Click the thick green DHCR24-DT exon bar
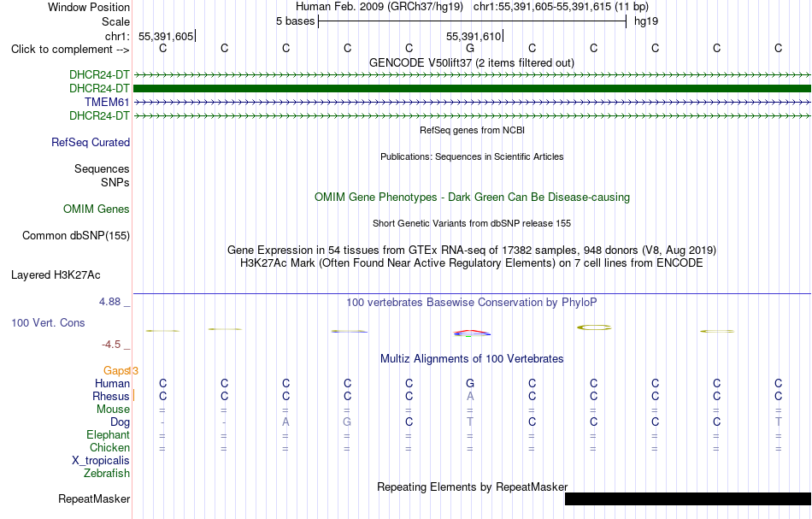This screenshot has height=519, width=812. (x=472, y=89)
